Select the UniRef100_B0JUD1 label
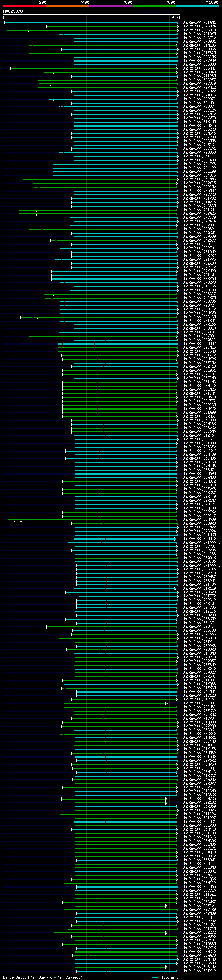 tap(199, 103)
